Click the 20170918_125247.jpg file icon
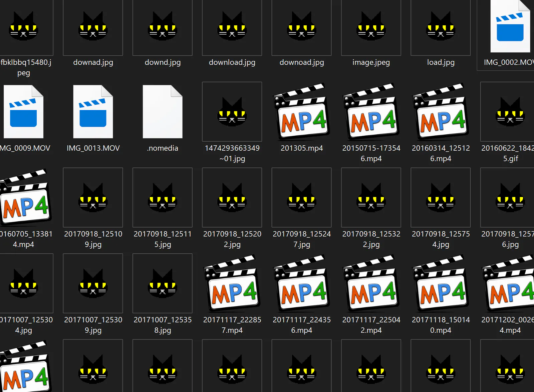This screenshot has width=534, height=392. click(x=302, y=197)
